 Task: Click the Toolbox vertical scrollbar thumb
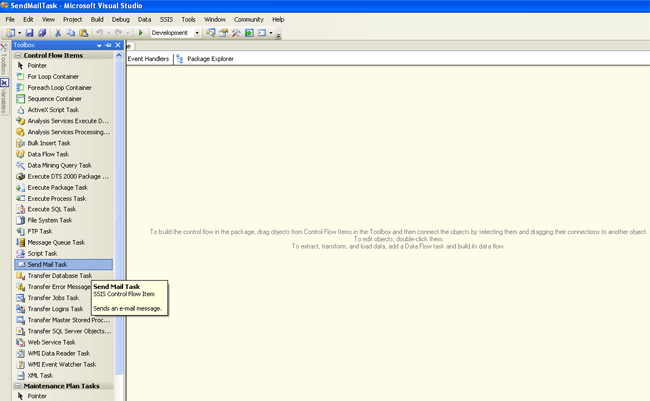pyautogui.click(x=119, y=217)
